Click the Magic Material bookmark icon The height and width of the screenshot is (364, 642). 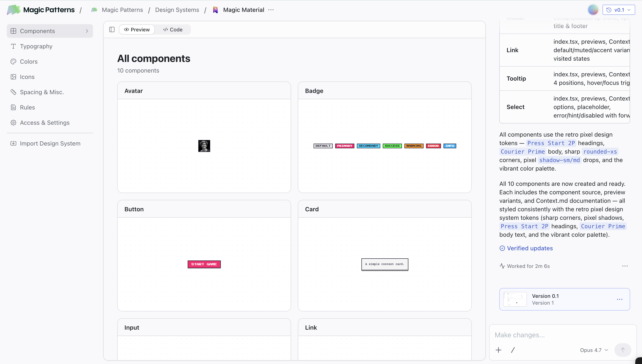(215, 10)
